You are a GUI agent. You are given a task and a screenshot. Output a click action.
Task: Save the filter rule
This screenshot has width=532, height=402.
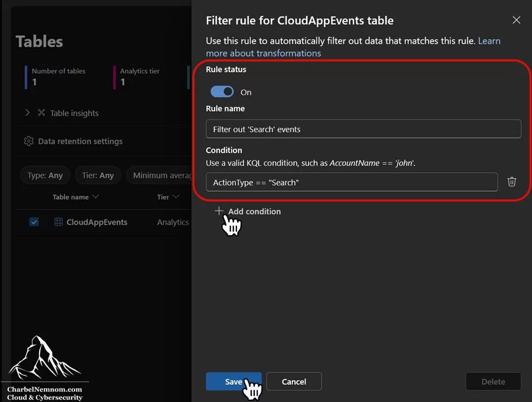coord(233,382)
